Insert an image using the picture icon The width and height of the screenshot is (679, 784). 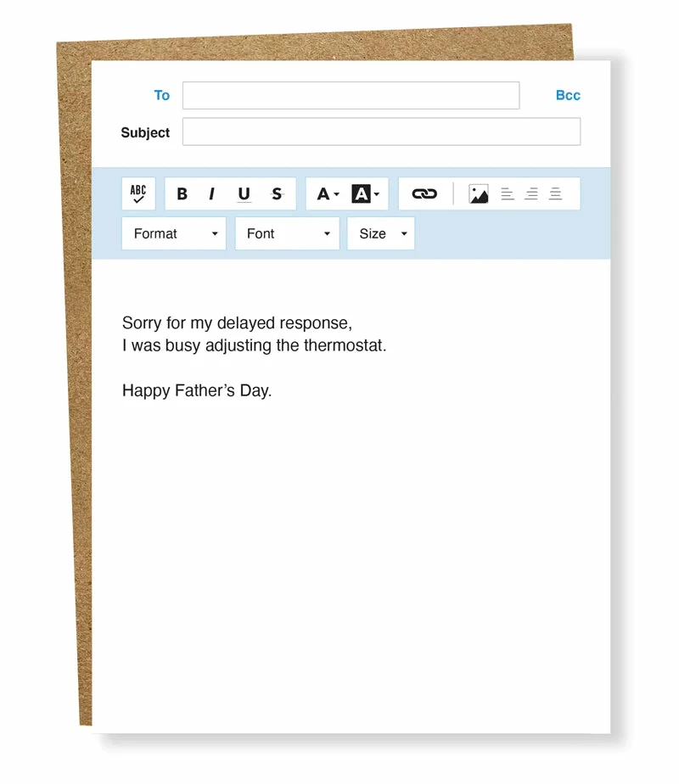(479, 194)
